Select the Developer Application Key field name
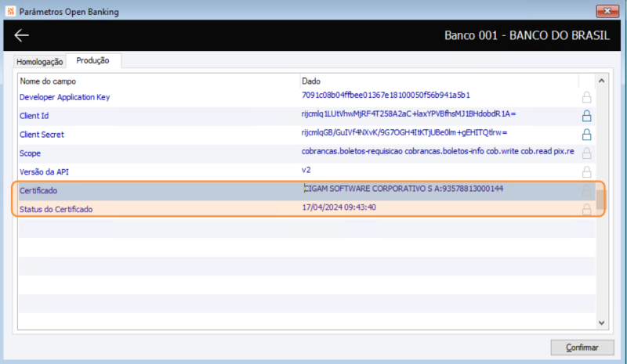The height and width of the screenshot is (364, 627). [x=65, y=97]
